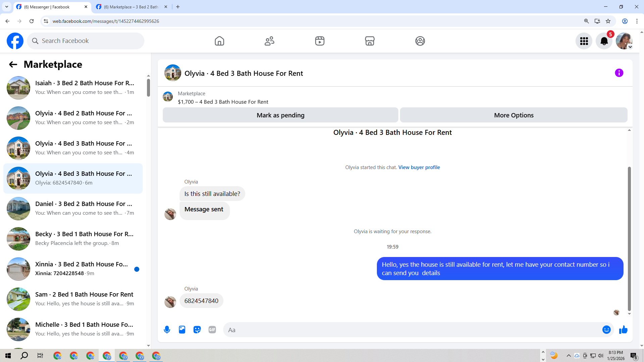Open the Reels video icon
The height and width of the screenshot is (362, 644).
coord(319,41)
